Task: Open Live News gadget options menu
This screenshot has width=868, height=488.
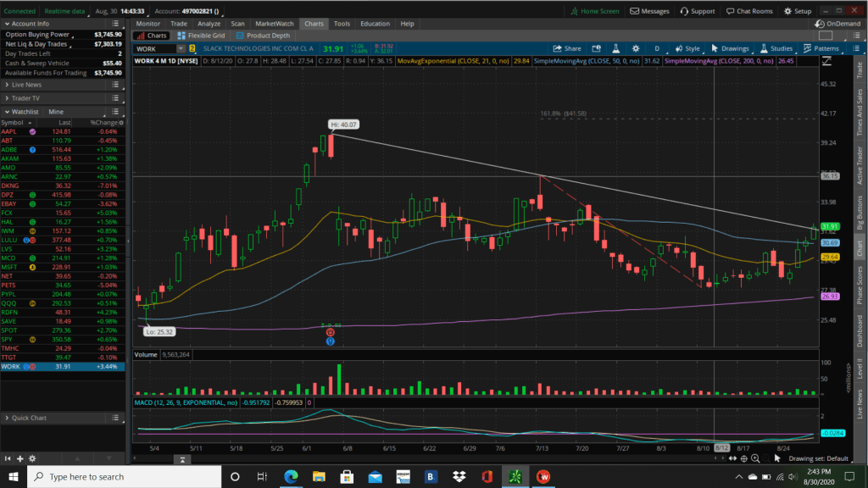Action: point(115,85)
